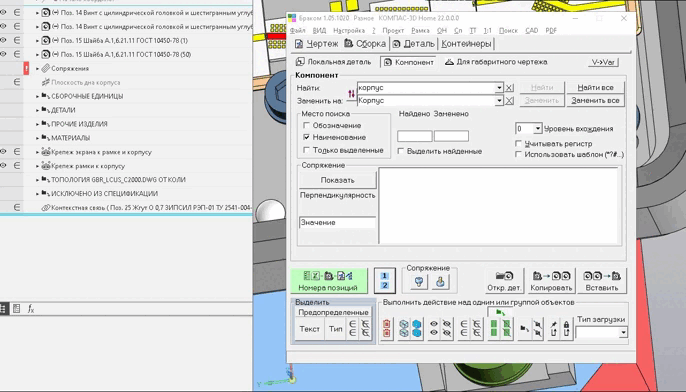Click the show objects eye icon in action group

pos(434,329)
